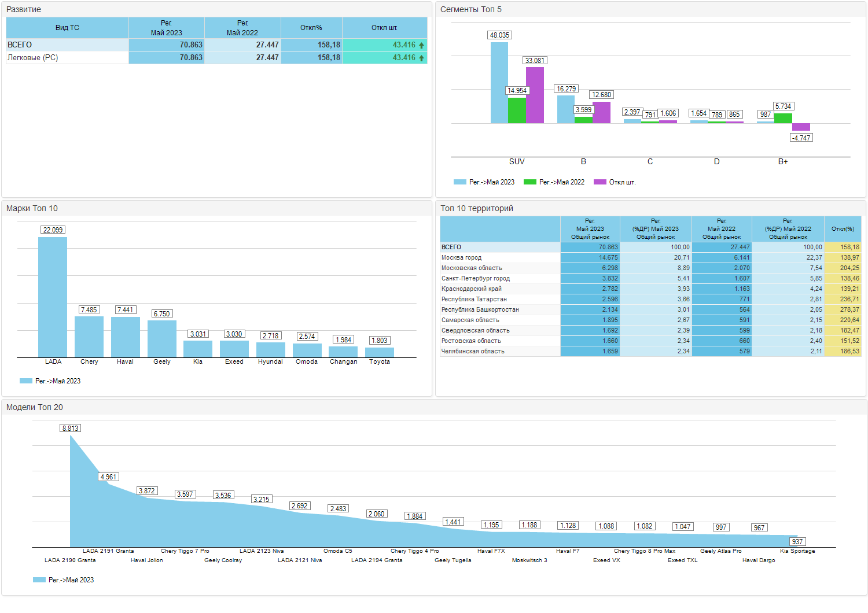Sort by Откл% column in Развитие table
Image resolution: width=868 pixels, height=613 pixels.
[x=311, y=28]
